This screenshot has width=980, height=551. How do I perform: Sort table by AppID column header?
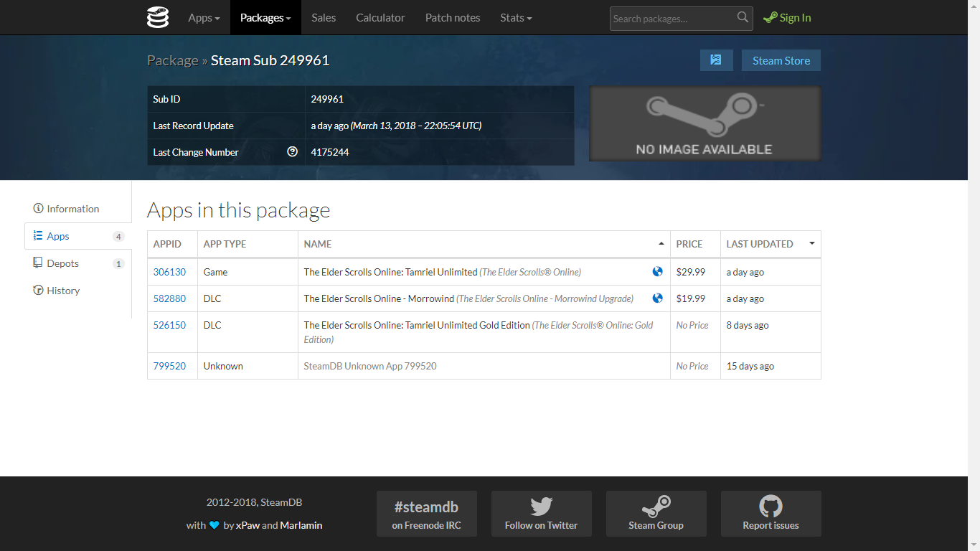(x=172, y=244)
